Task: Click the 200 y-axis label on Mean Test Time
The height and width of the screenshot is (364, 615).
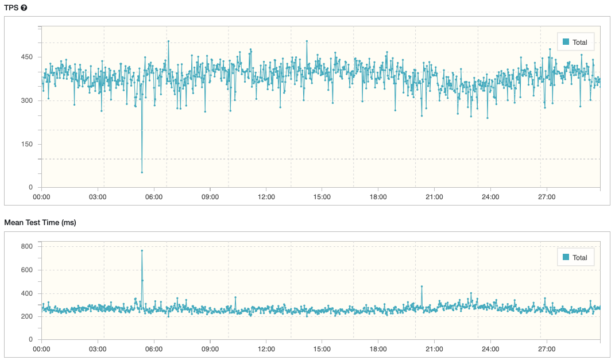Action: [26, 316]
